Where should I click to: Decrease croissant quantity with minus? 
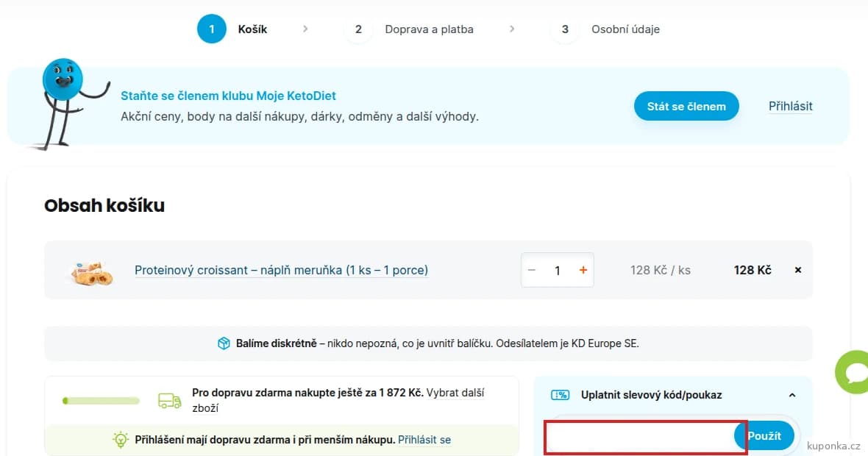point(531,270)
